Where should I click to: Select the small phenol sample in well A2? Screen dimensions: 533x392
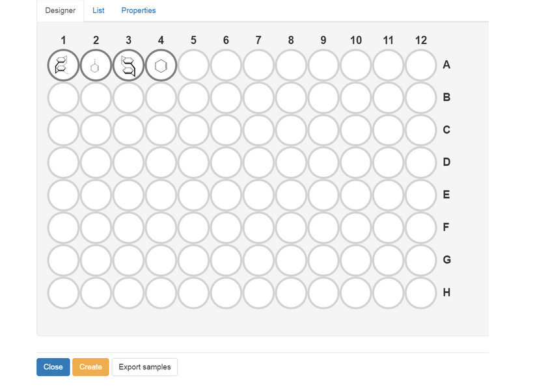point(96,65)
